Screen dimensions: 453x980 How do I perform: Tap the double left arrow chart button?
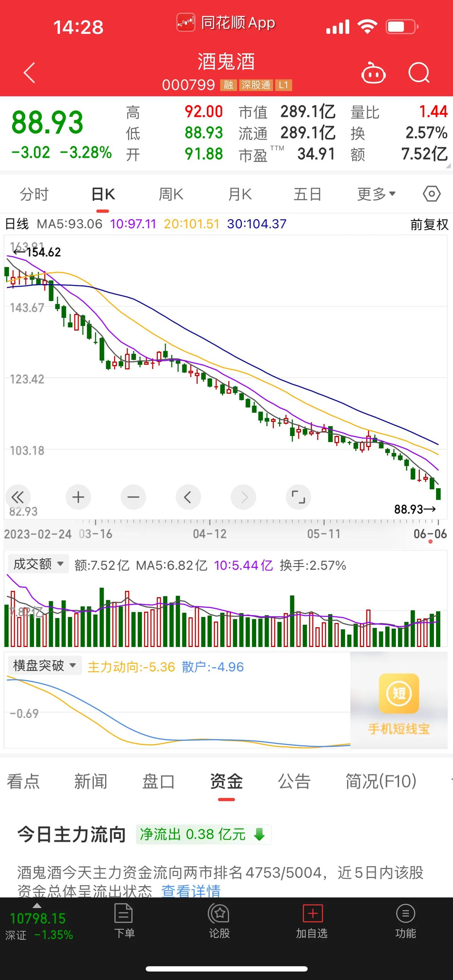(17, 497)
